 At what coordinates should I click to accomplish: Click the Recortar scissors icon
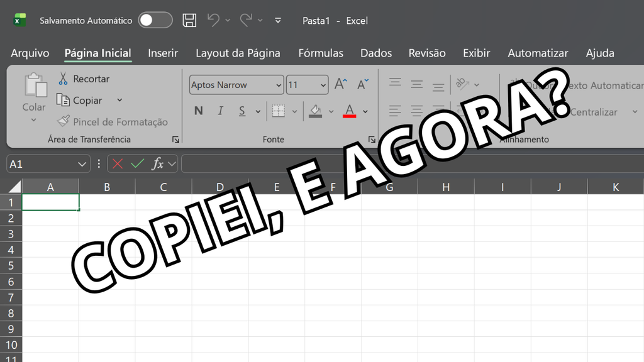tap(63, 79)
